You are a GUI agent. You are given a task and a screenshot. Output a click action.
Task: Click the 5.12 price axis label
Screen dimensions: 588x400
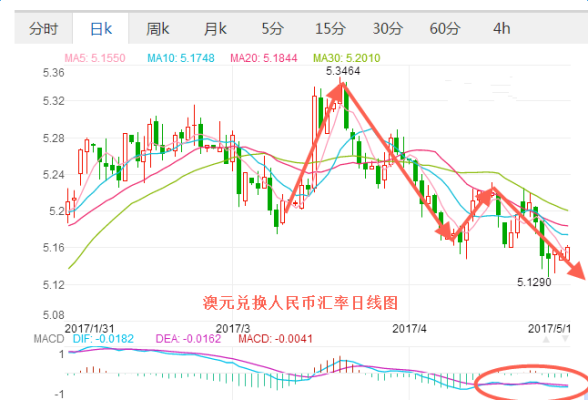point(53,285)
